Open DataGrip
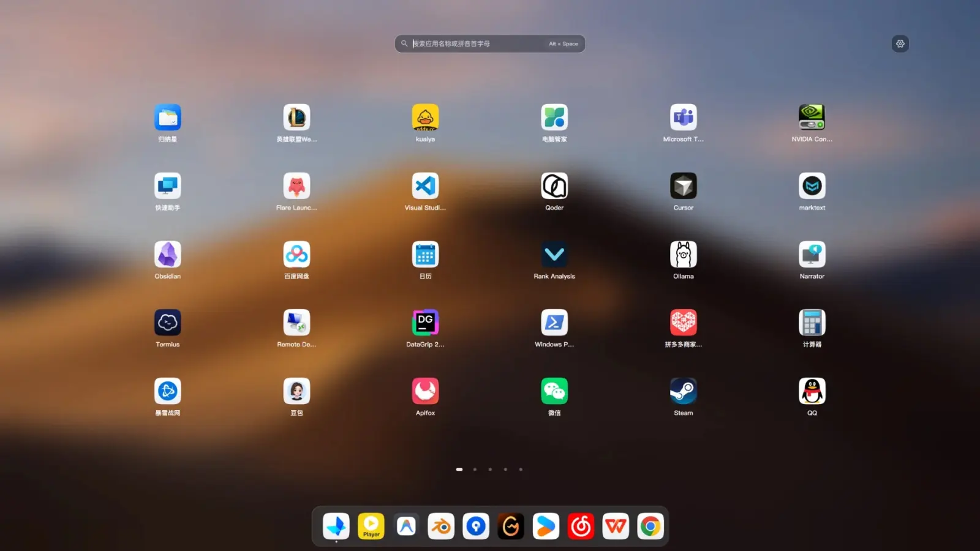 (x=425, y=323)
